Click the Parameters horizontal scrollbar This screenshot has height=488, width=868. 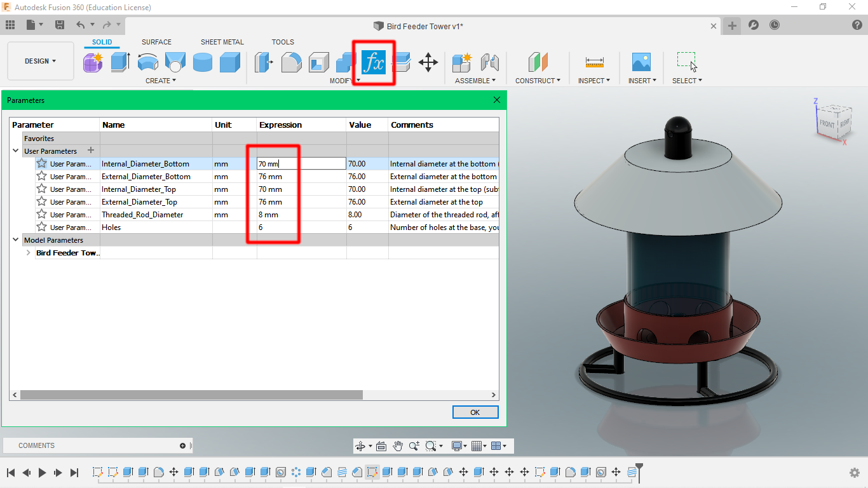[191, 395]
